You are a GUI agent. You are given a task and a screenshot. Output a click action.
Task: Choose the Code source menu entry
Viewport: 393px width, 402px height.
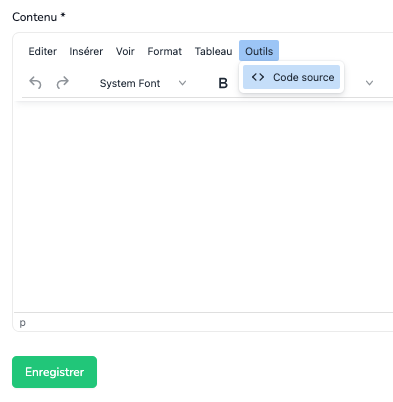291,77
